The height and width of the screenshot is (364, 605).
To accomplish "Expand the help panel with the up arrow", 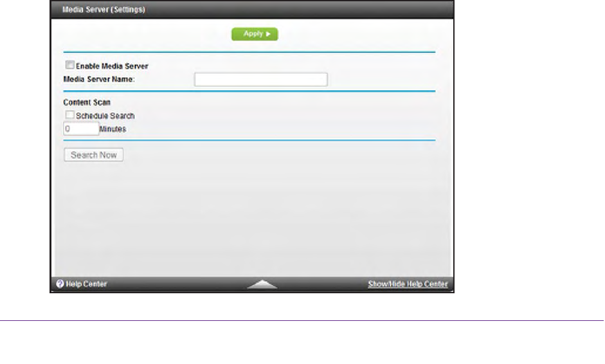I will [262, 284].
